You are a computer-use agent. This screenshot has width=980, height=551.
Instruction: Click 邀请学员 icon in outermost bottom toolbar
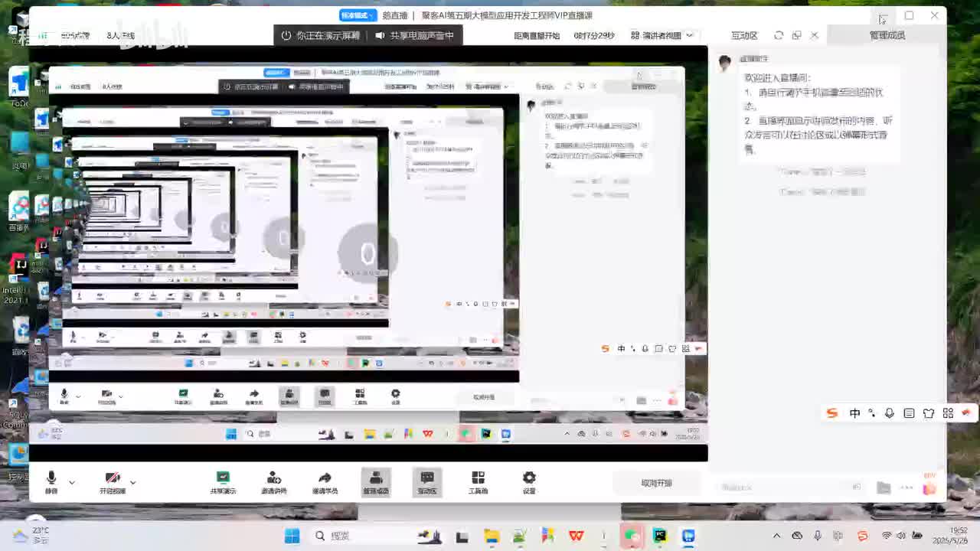click(325, 482)
